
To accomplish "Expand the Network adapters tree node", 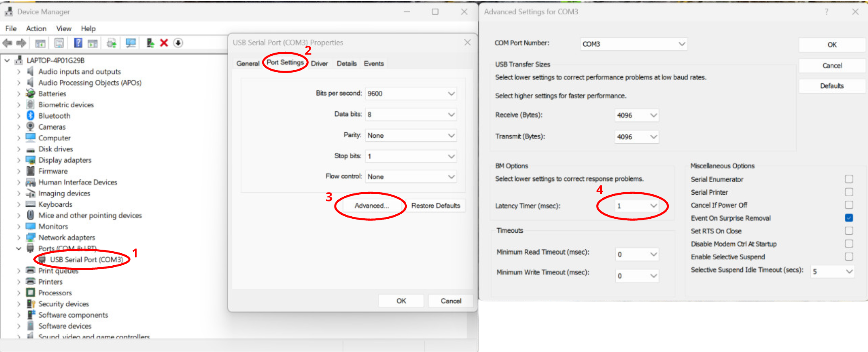I will tap(18, 238).
